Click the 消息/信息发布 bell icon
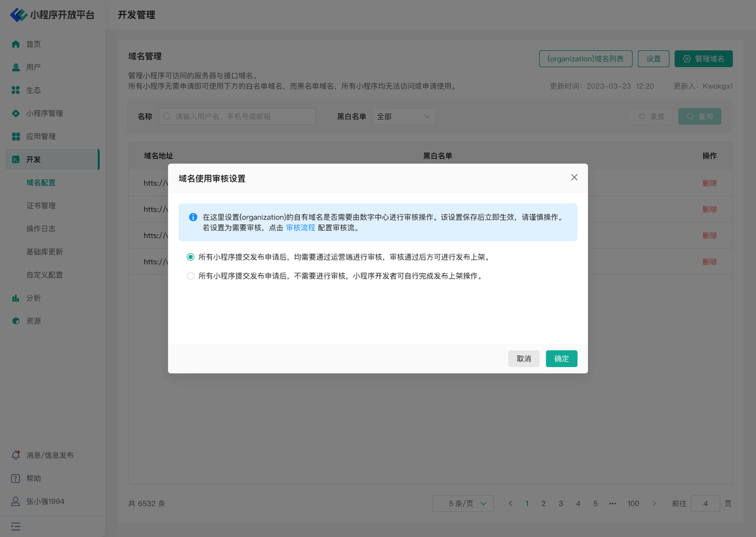The height and width of the screenshot is (537, 756). (16, 455)
